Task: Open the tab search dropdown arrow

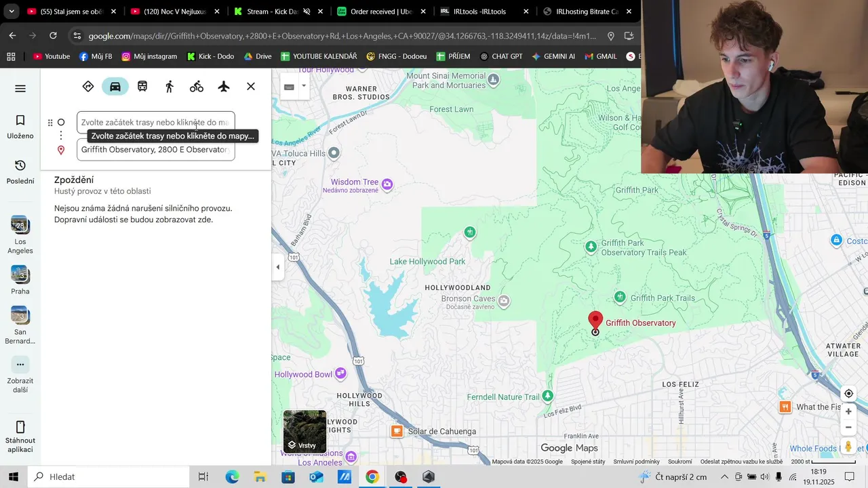Action: pos(12,12)
